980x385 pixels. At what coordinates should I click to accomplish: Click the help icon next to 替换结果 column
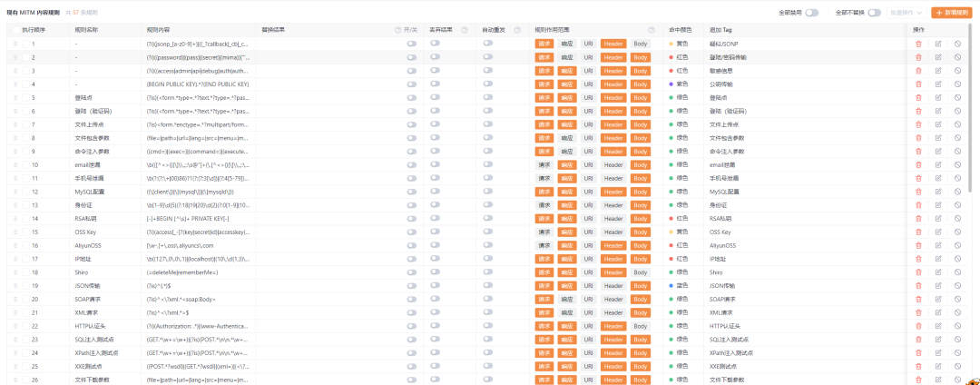(398, 30)
